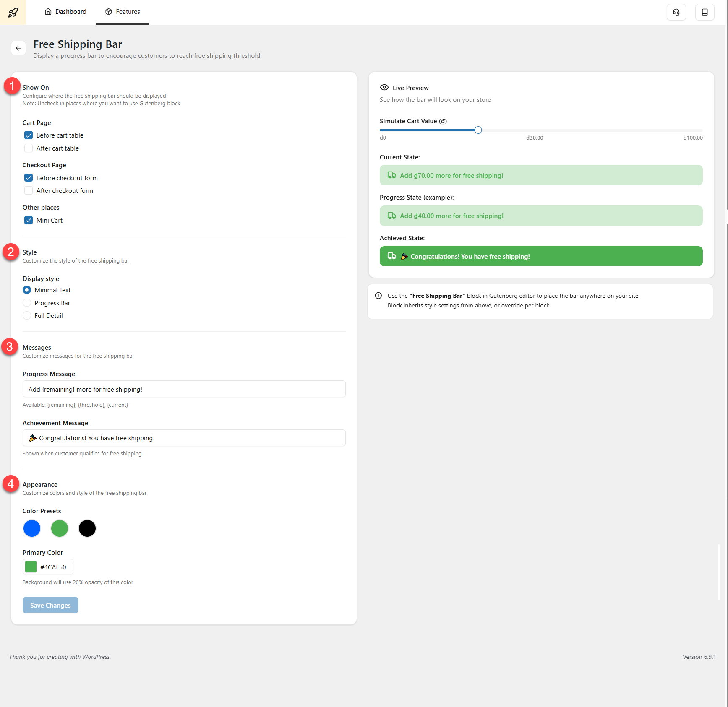Click truck icon in Achieved State bar
The height and width of the screenshot is (707, 728).
(391, 256)
